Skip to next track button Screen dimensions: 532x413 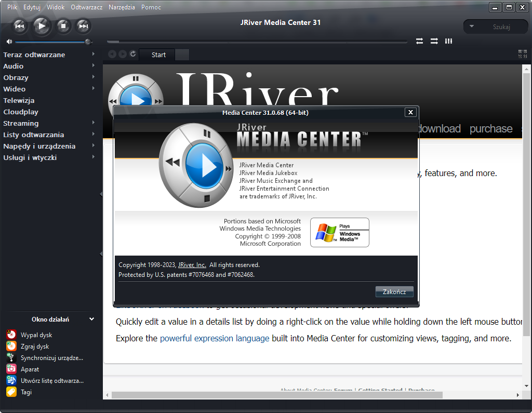coord(83,26)
